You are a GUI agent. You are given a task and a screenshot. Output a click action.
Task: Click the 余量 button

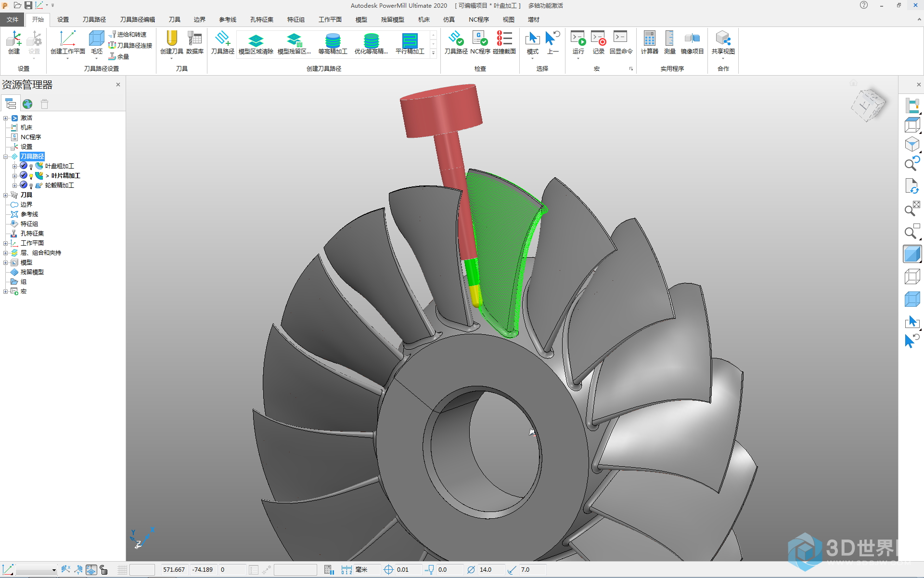[x=119, y=56]
